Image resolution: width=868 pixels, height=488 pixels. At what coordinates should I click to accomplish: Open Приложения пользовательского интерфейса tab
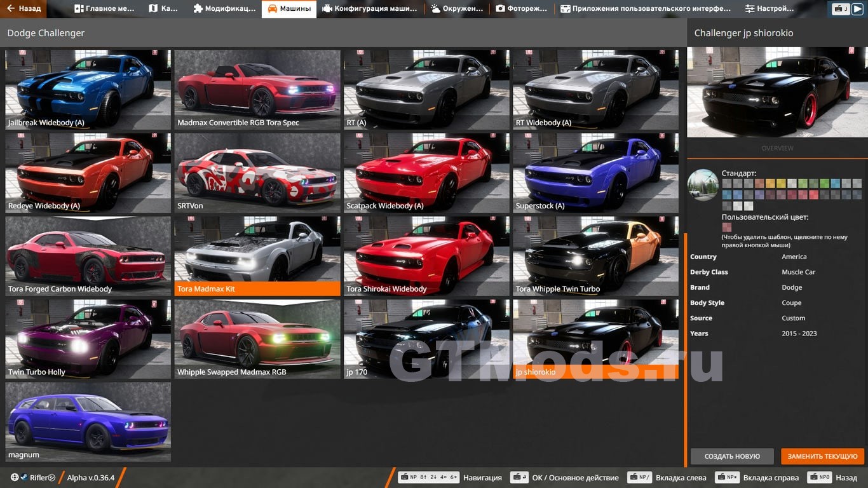click(x=646, y=9)
